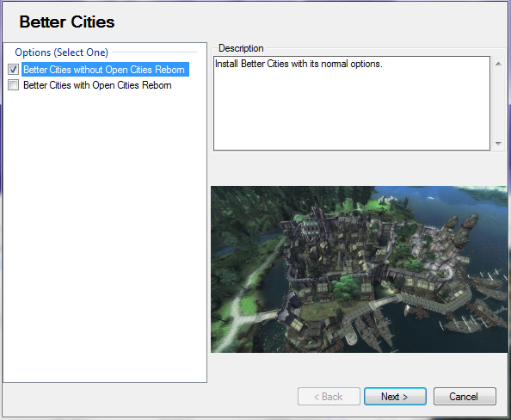Click the Options (Select One) group header
The image size is (511, 420).
[x=62, y=52]
